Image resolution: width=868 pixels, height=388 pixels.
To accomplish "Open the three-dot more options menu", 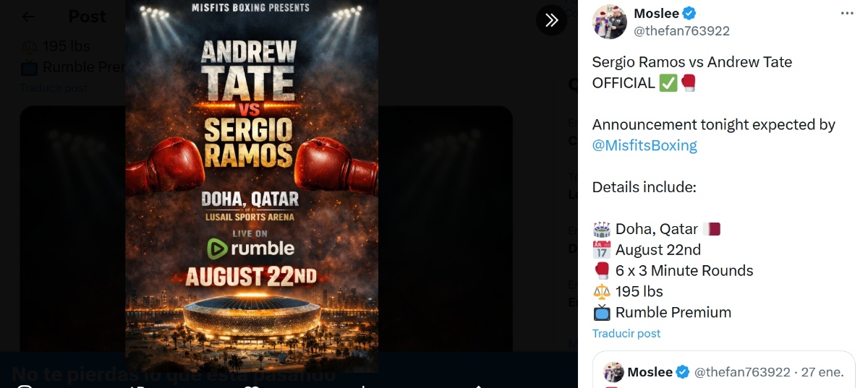I will click(847, 14).
